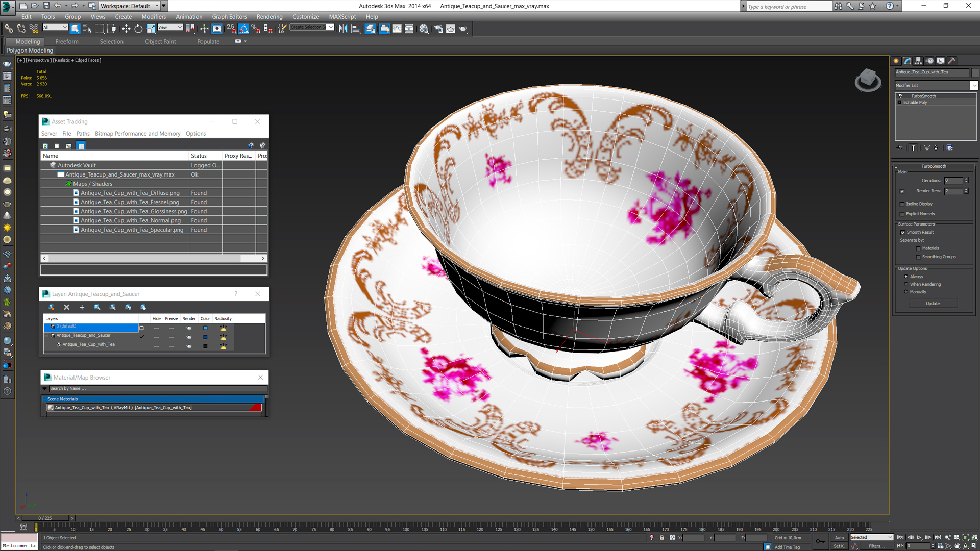Collapse Antique_Teacup_and_Saucer layer tree

tap(47, 335)
